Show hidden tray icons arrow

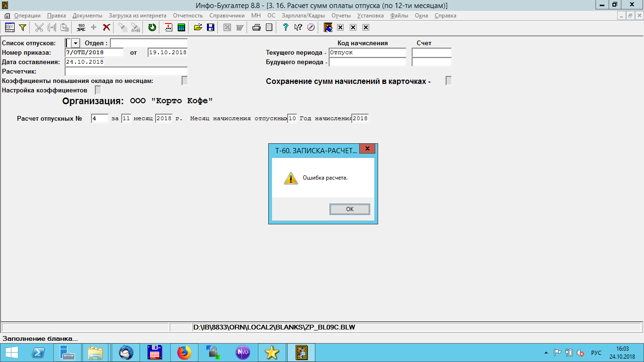point(546,353)
